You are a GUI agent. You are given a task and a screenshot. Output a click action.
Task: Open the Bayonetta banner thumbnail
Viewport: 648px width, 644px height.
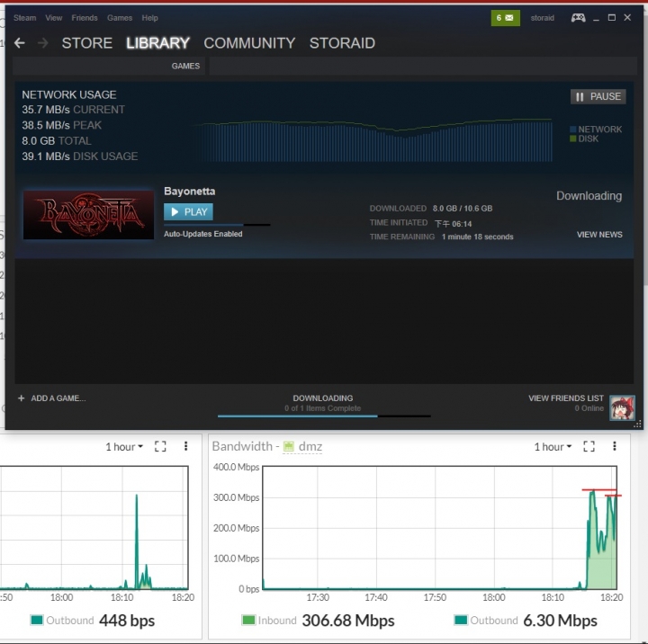point(88,215)
